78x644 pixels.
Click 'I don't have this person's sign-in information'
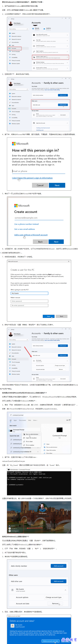(32, 178)
